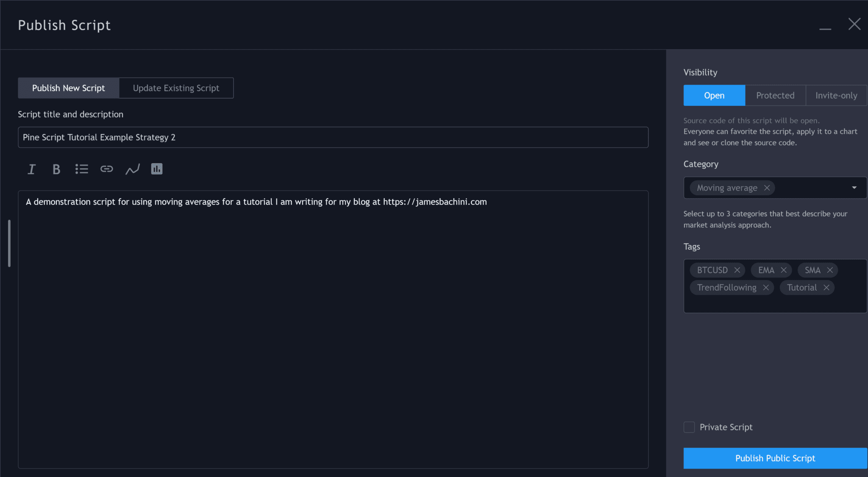Insert a hyperlink in the description
The image size is (868, 477).
pos(106,169)
